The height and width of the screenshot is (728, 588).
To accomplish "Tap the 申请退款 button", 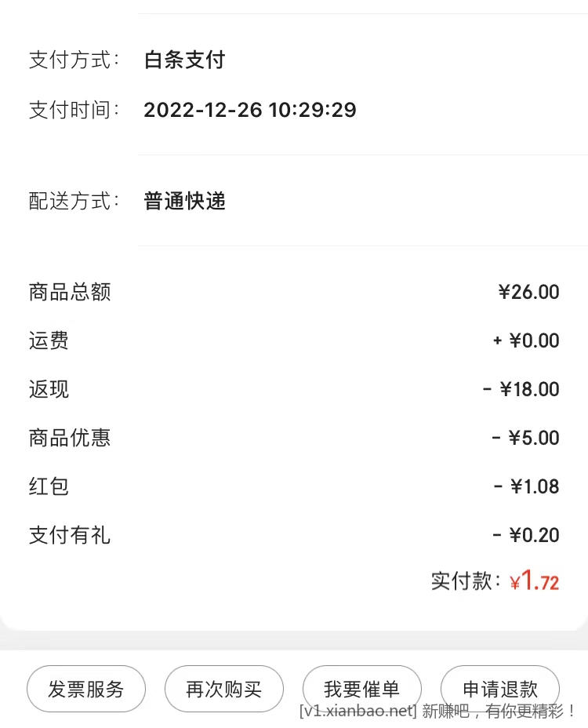I will click(x=500, y=689).
